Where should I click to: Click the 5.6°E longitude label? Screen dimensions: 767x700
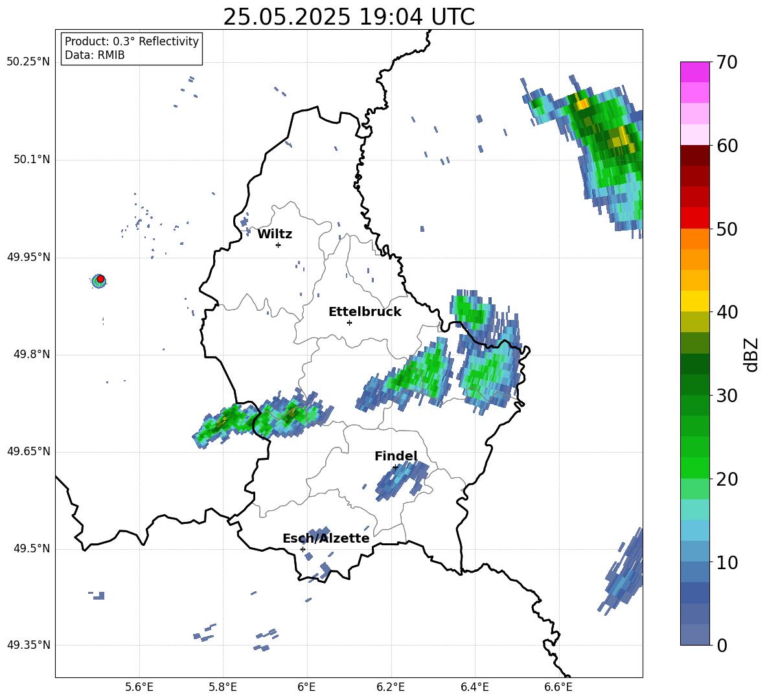tap(139, 688)
